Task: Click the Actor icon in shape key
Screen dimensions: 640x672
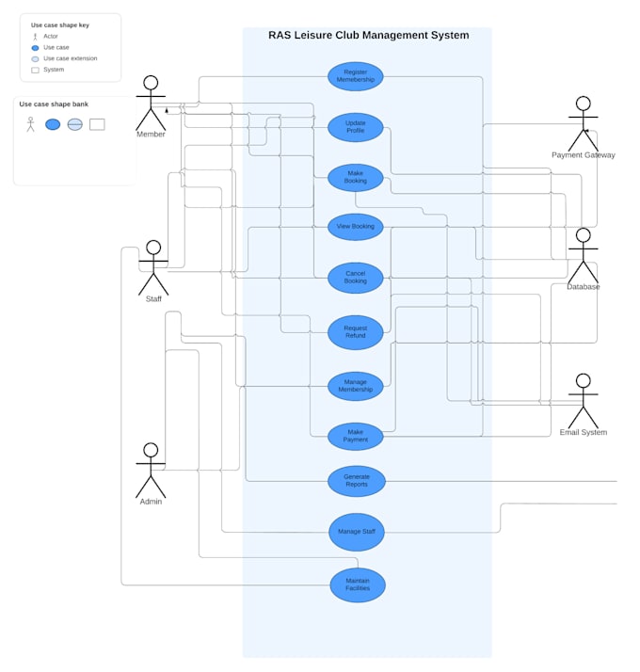Action: 35,37
